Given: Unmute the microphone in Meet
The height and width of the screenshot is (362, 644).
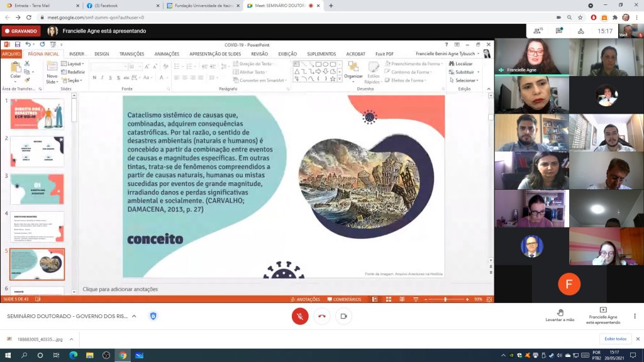Looking at the screenshot, I should pyautogui.click(x=300, y=316).
